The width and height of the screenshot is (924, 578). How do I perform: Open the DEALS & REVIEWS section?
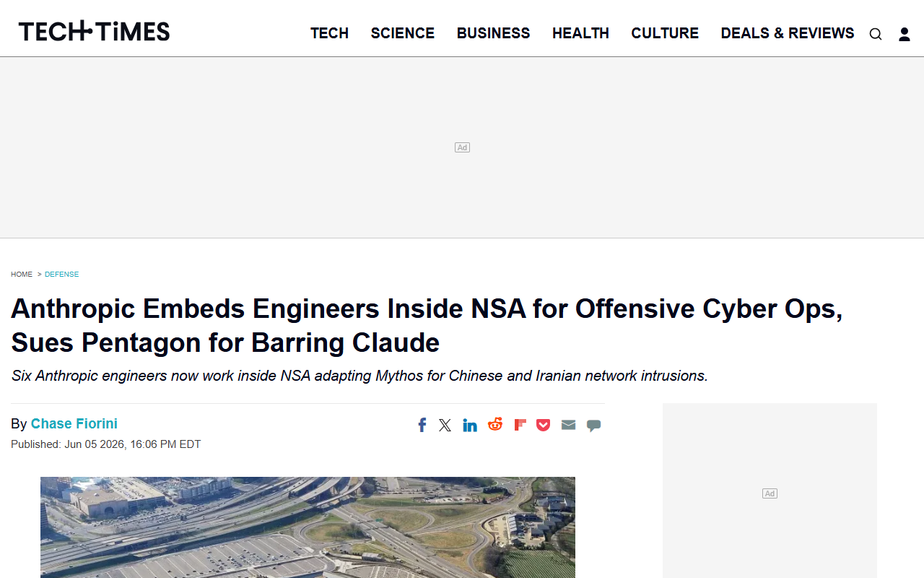click(x=788, y=33)
